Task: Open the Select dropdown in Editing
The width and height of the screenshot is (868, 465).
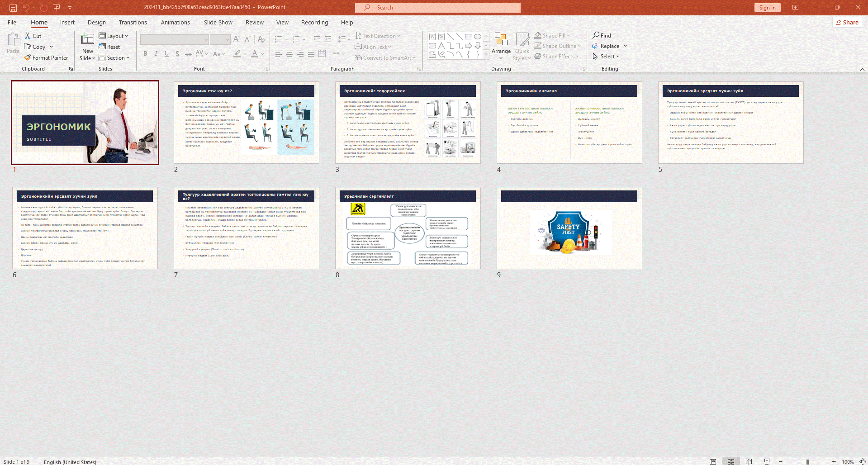Action: 606,57
